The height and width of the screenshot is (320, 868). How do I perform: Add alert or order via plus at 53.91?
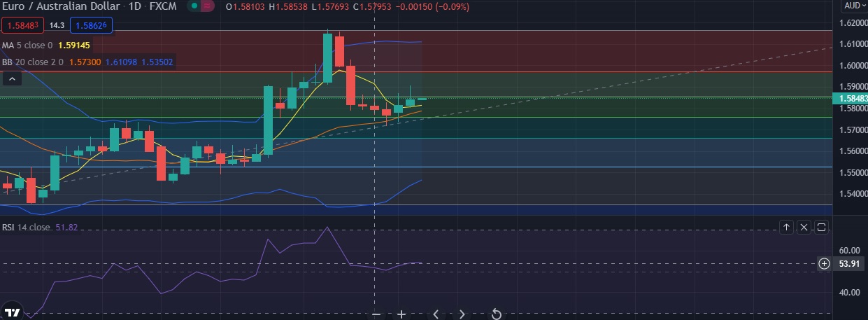pos(825,264)
